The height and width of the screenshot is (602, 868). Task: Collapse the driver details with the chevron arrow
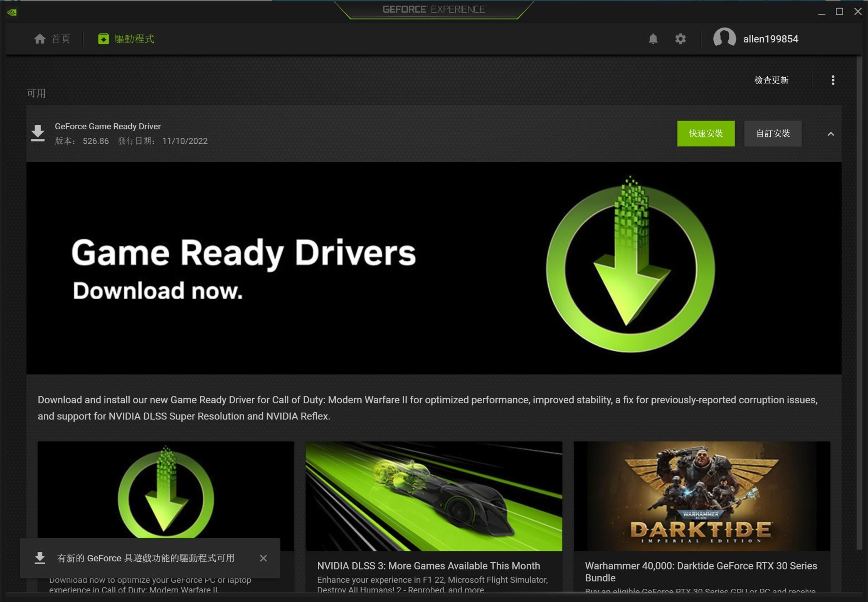tap(830, 134)
